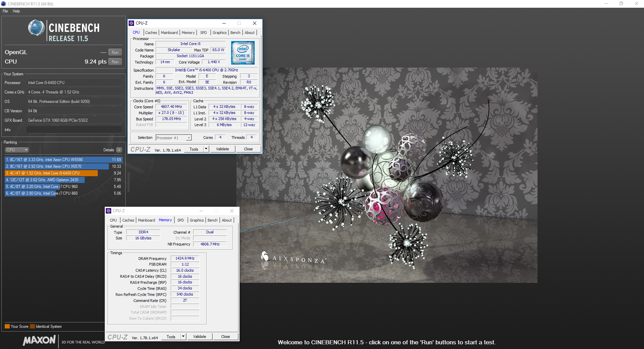Open the Caches tab in upper CPU-Z window

(151, 33)
